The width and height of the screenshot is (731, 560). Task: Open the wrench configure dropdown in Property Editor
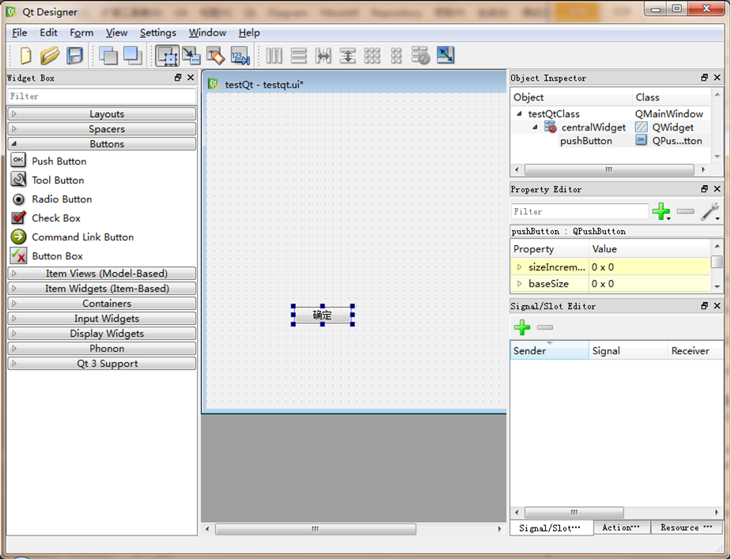710,211
